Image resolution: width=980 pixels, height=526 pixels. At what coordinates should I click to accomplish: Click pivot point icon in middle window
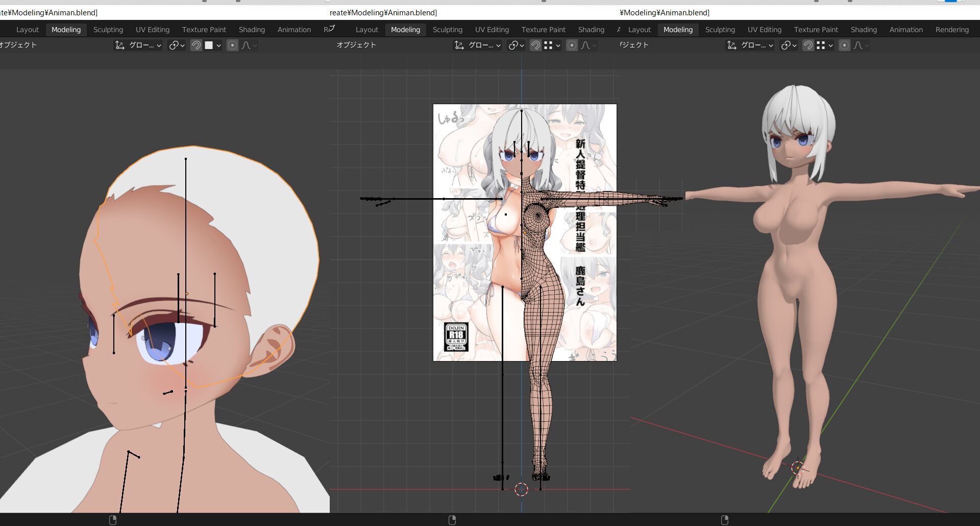(x=513, y=45)
